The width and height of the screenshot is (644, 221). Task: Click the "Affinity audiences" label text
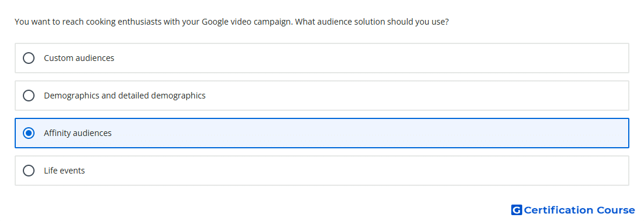pos(78,133)
